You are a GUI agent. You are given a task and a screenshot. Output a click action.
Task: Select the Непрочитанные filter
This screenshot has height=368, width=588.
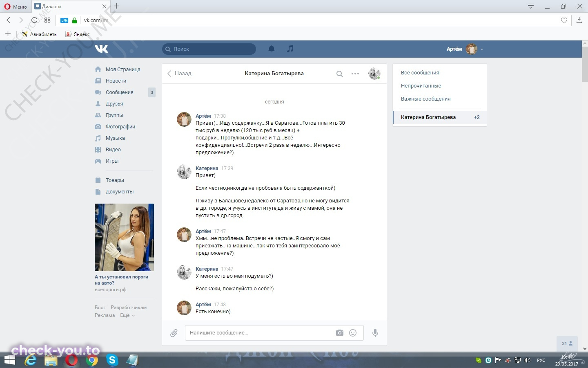click(x=421, y=86)
